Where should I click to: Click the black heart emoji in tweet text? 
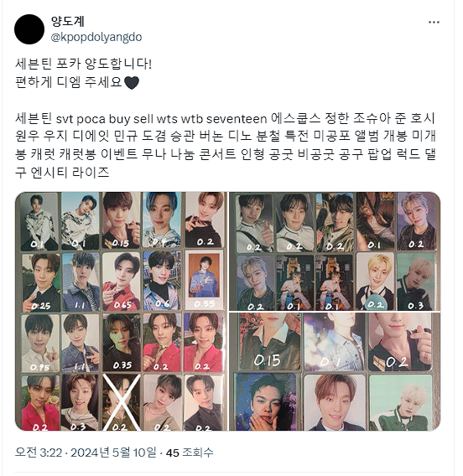[x=132, y=83]
